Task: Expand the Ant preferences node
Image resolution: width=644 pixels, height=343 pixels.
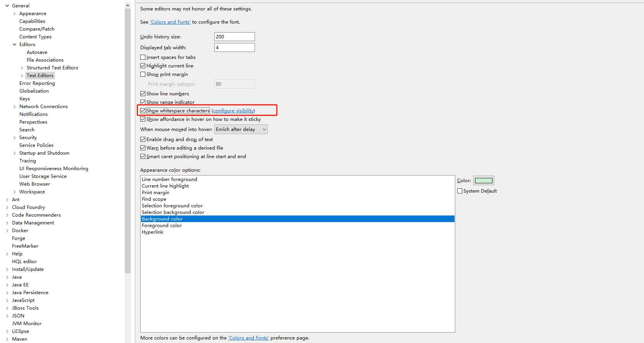Action: [x=7, y=200]
